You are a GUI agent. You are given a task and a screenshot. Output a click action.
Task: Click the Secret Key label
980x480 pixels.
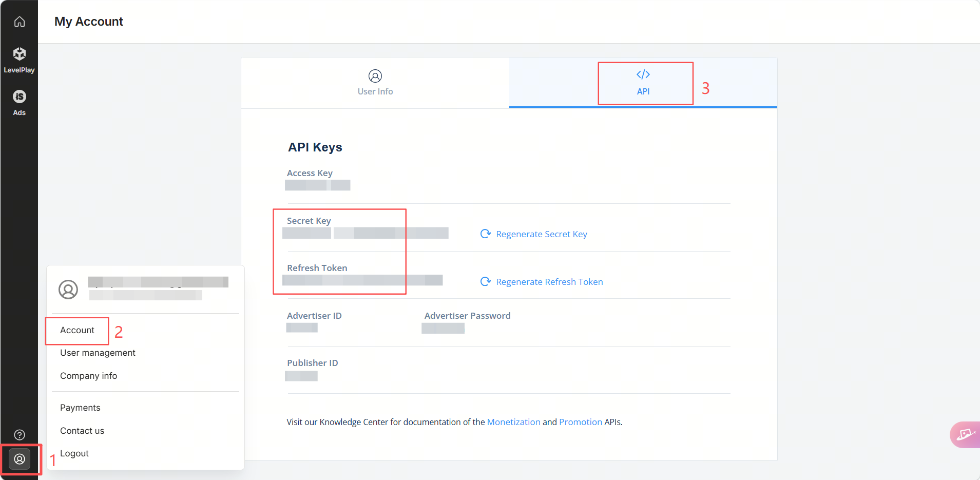point(309,221)
